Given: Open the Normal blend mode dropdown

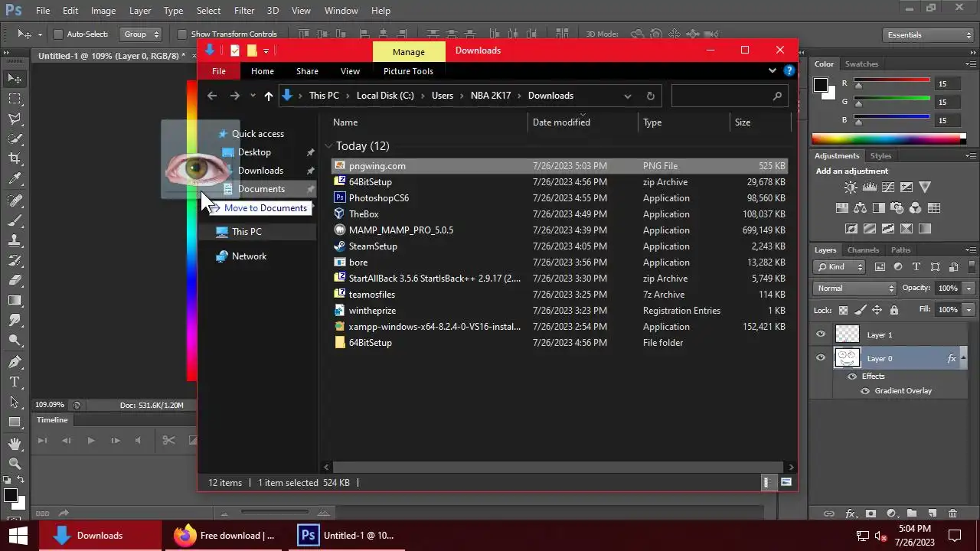Looking at the screenshot, I should pyautogui.click(x=854, y=289).
